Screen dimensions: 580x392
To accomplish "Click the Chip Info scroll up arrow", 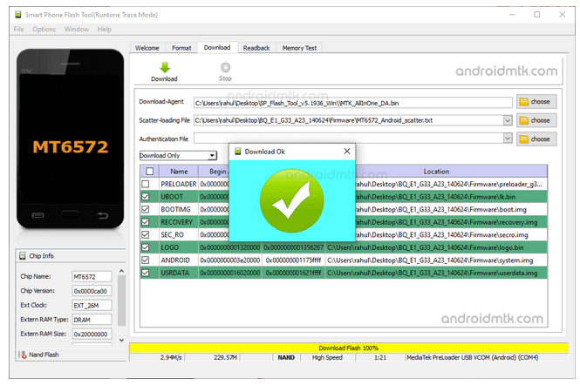I will tap(121, 271).
